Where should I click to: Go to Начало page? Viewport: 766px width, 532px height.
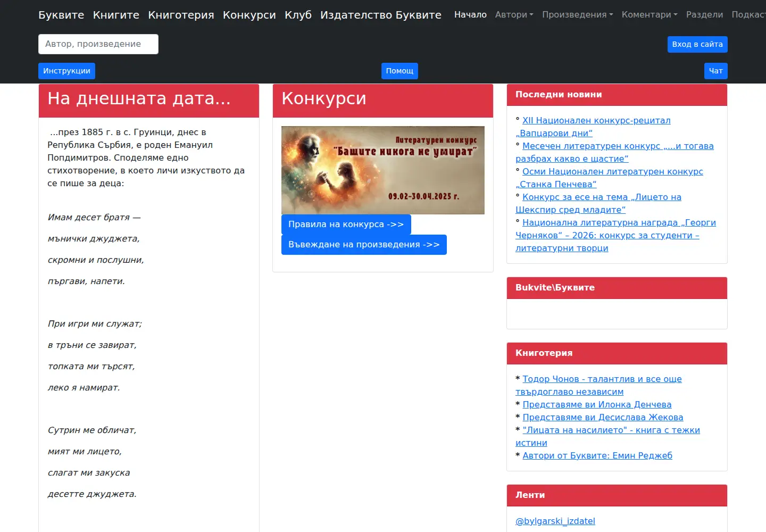coord(470,15)
